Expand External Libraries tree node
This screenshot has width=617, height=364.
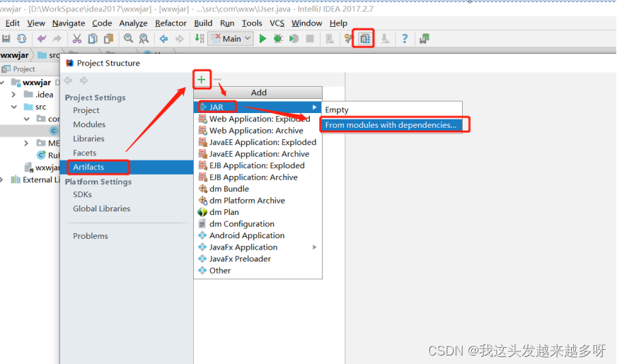[x=2, y=180]
